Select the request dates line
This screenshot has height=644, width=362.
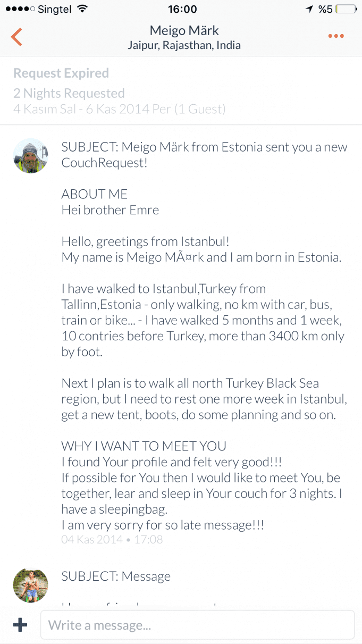coord(120,110)
